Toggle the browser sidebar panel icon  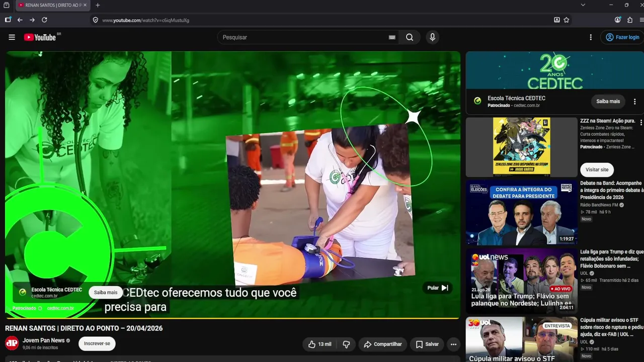pos(8,20)
